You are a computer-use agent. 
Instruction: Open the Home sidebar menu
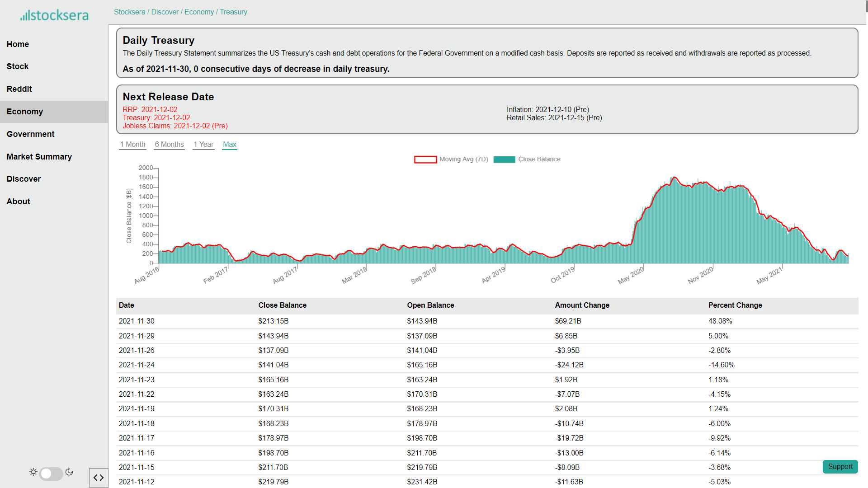[x=18, y=44]
